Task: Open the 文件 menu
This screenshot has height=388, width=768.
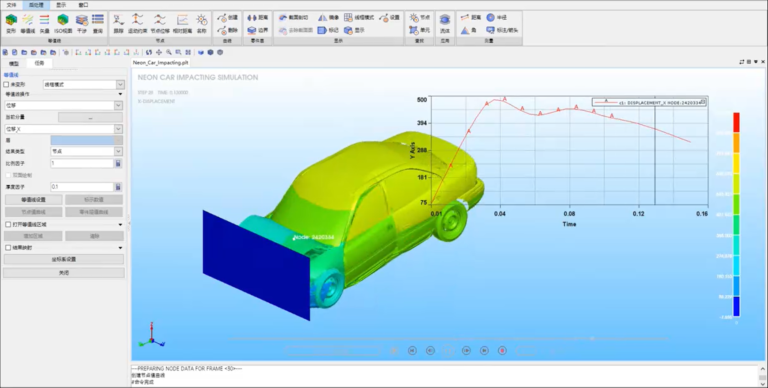Action: pyautogui.click(x=11, y=4)
